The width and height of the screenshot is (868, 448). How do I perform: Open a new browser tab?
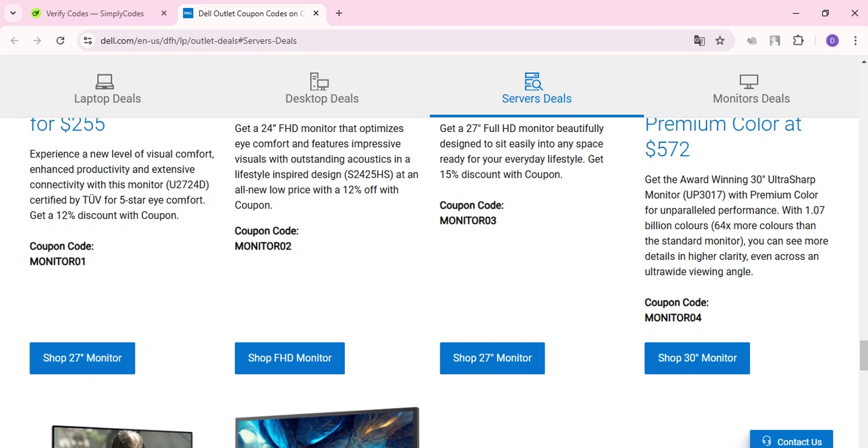tap(339, 13)
